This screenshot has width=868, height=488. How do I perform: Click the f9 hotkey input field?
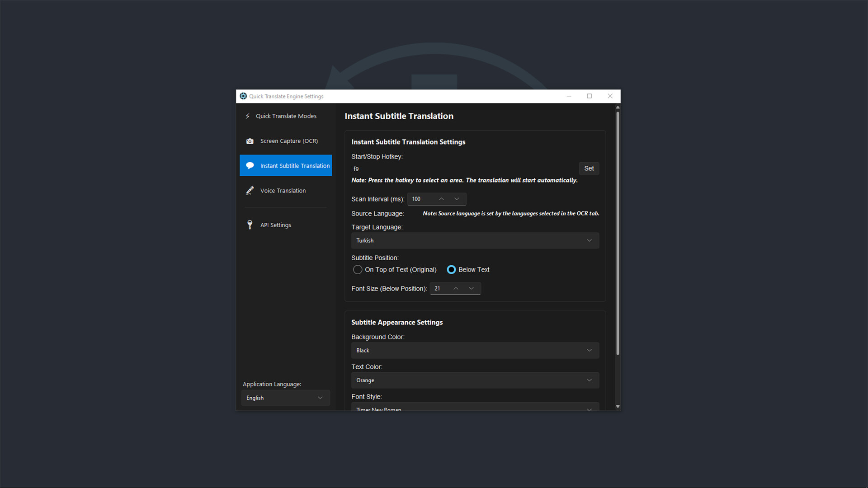tap(407, 169)
